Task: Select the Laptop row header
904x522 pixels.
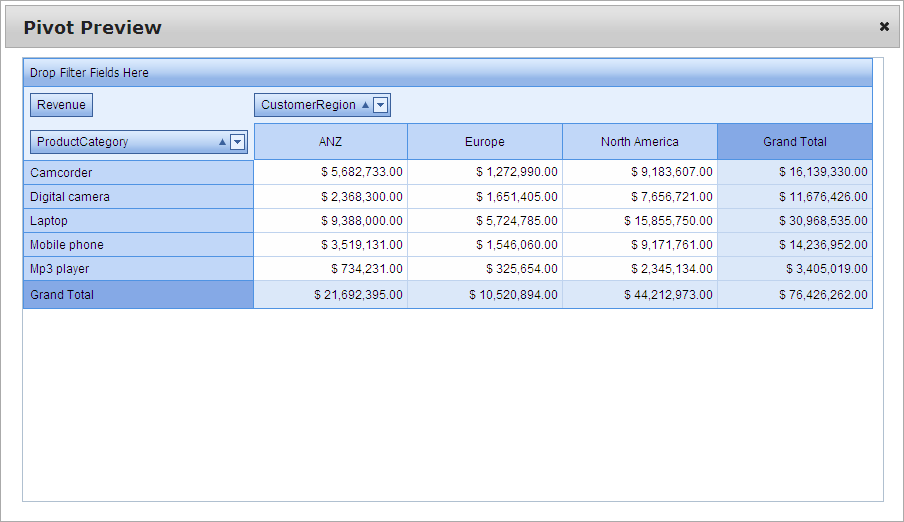Action: pos(138,221)
